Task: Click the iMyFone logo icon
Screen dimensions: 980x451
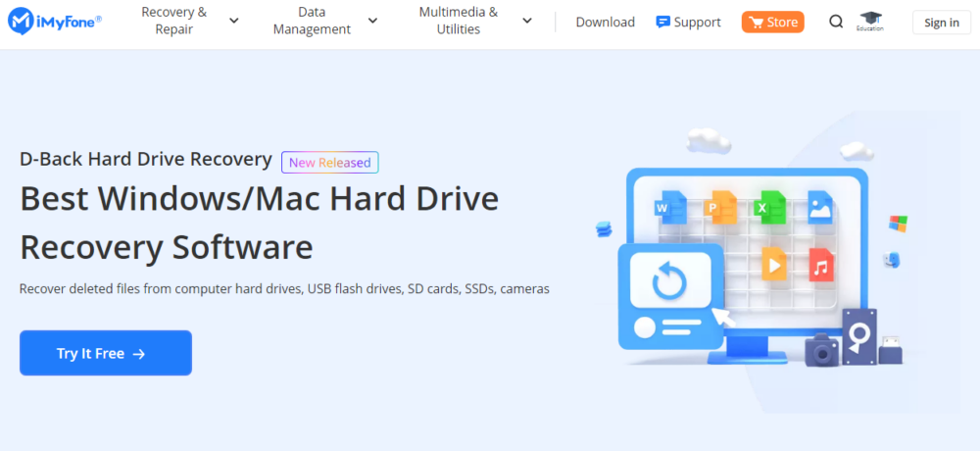Action: [24, 22]
